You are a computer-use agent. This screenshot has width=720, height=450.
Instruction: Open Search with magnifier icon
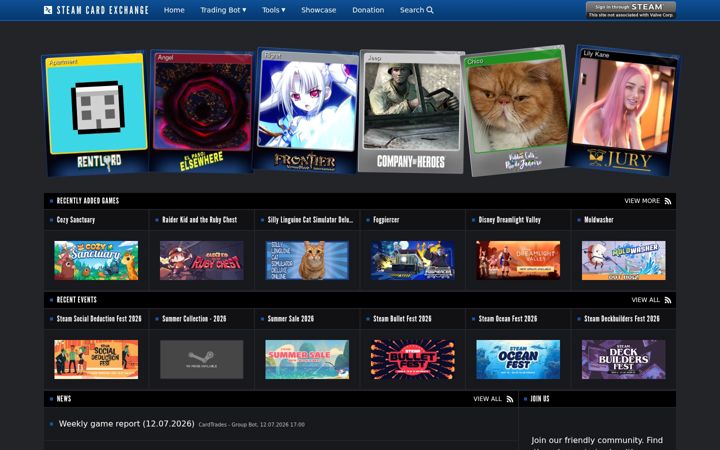416,10
